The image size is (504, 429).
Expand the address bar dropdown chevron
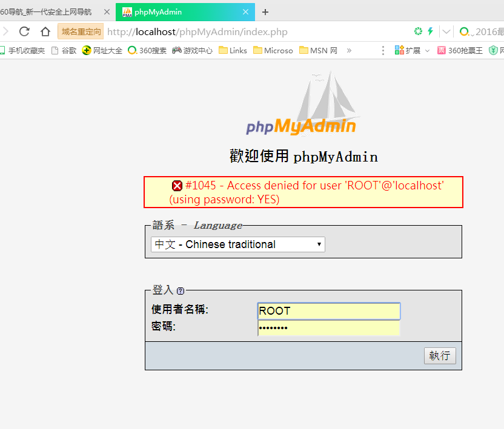pos(446,31)
